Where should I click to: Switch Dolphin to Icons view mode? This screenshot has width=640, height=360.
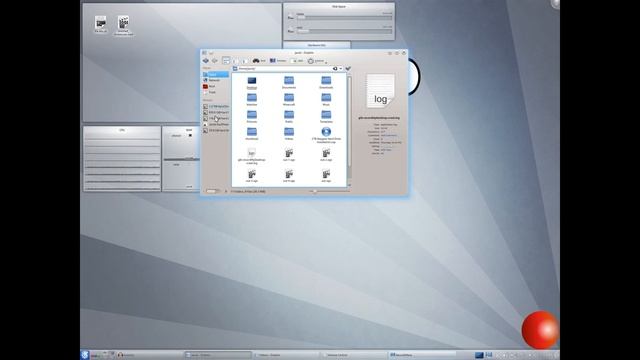[226, 61]
